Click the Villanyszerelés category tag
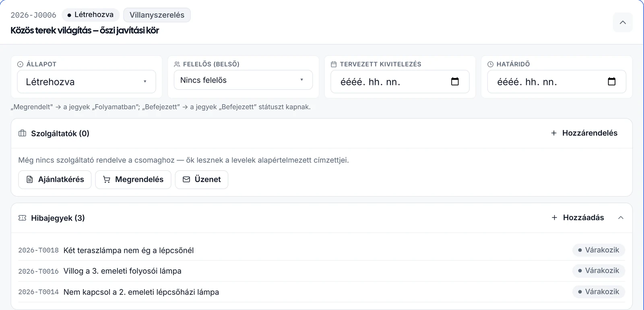The height and width of the screenshot is (310, 644). point(157,15)
